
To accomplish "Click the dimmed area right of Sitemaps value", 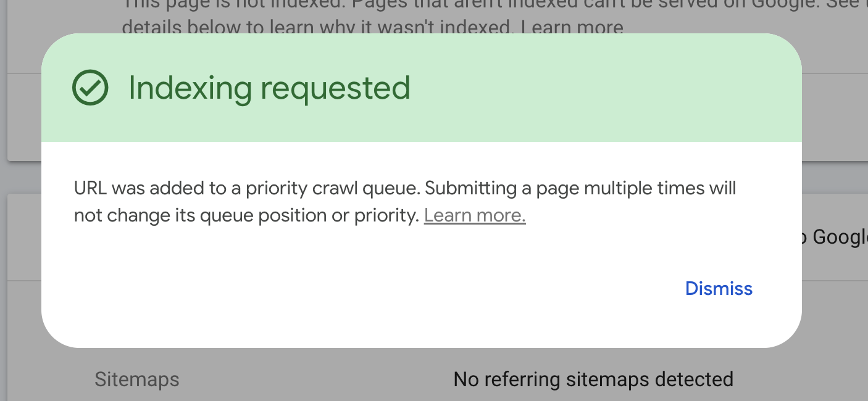I will (x=803, y=379).
